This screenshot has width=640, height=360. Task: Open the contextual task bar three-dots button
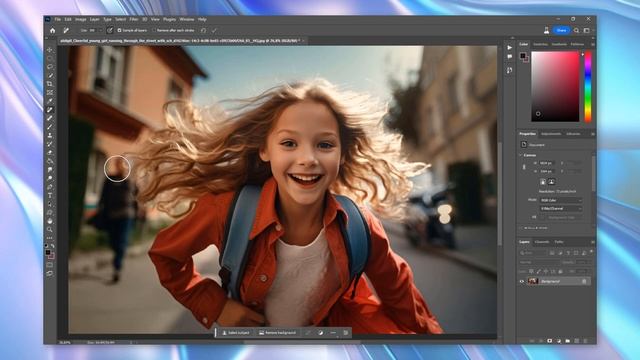(333, 333)
